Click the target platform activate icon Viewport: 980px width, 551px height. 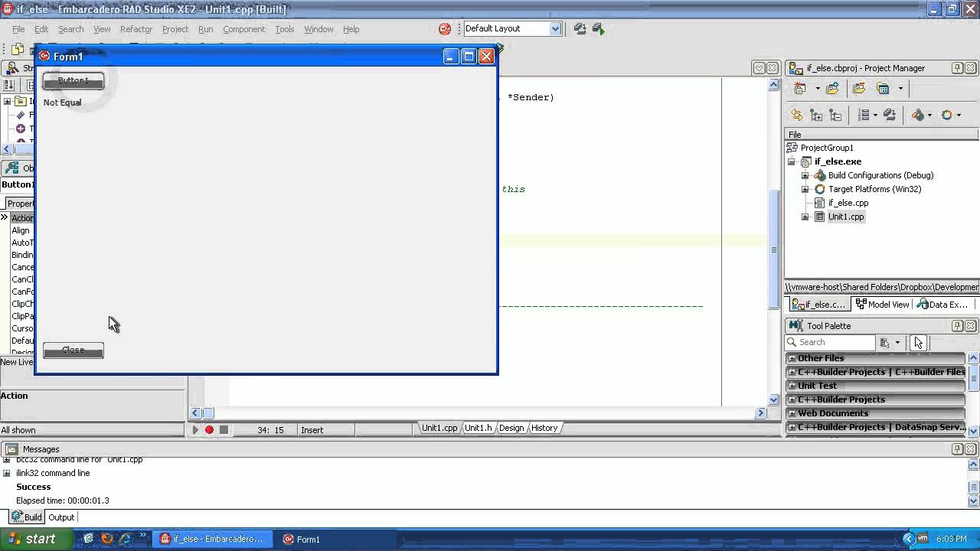coord(947,115)
